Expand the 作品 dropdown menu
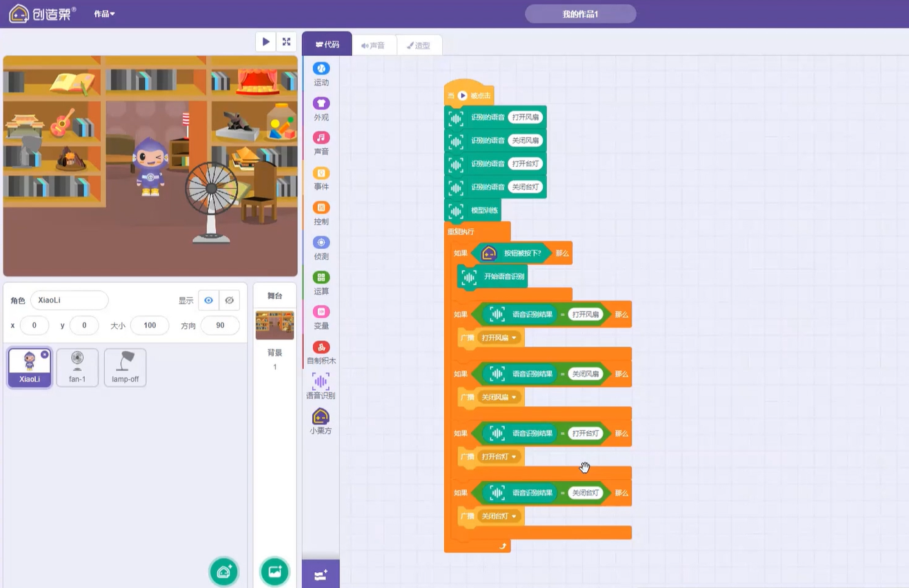 tap(105, 14)
